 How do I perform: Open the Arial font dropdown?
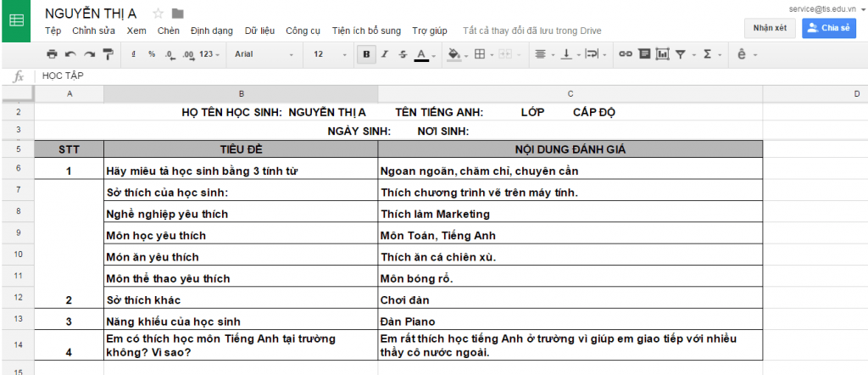[263, 54]
